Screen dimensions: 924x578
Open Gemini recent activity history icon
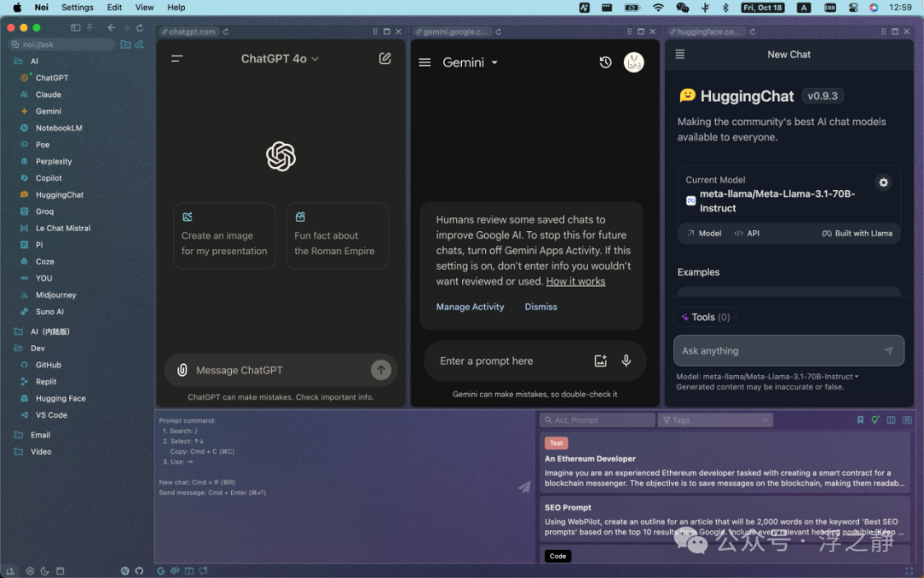tap(605, 63)
